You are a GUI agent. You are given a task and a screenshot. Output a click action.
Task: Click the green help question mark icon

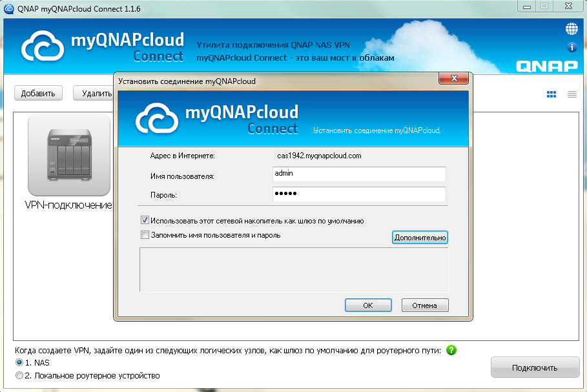[451, 350]
